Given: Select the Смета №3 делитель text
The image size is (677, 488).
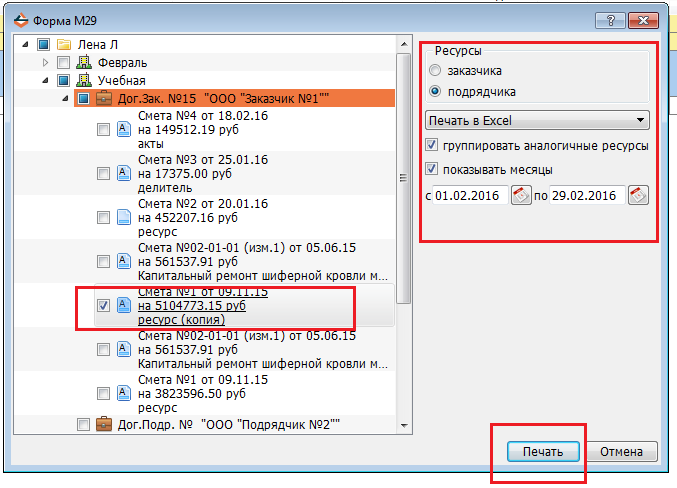Looking at the screenshot, I should [x=203, y=174].
